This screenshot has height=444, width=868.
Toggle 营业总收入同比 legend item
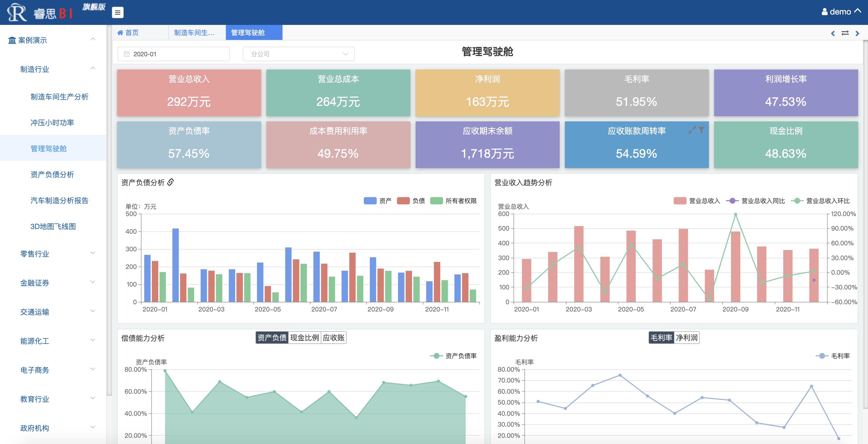[x=755, y=201]
